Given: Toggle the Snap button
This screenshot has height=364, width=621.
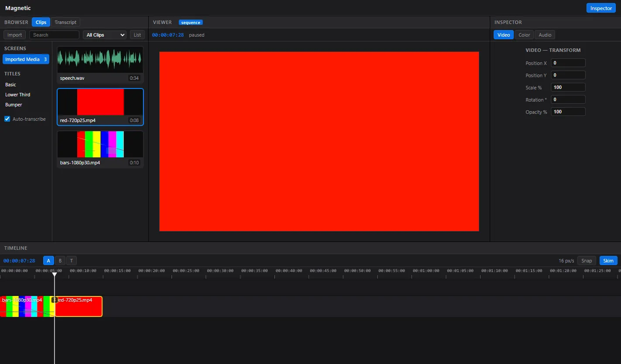Looking at the screenshot, I should tap(587, 261).
